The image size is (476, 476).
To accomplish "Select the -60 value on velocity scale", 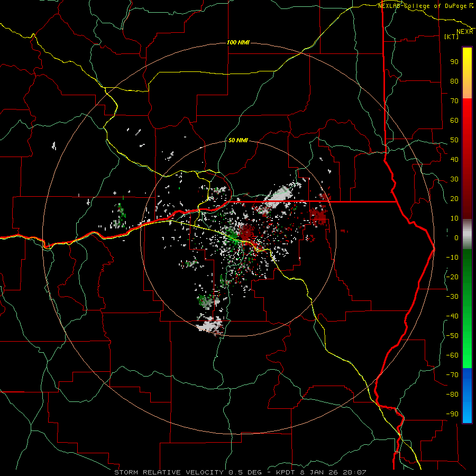I will [452, 355].
